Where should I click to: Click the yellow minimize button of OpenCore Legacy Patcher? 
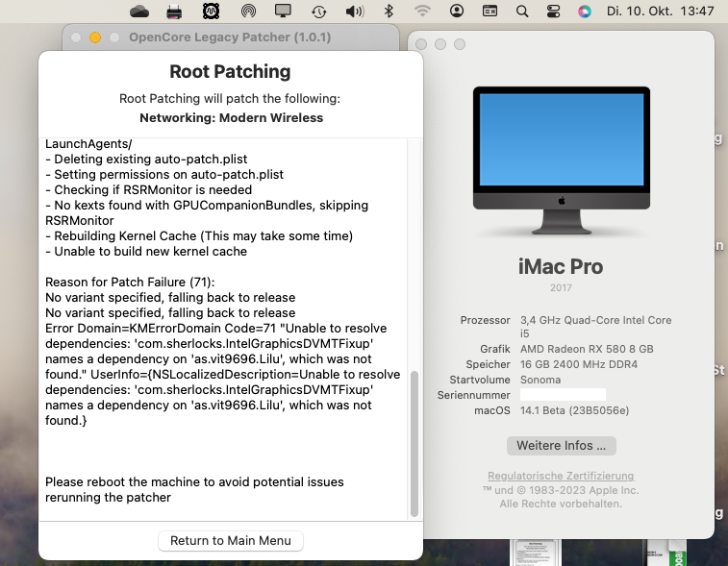pos(95,37)
